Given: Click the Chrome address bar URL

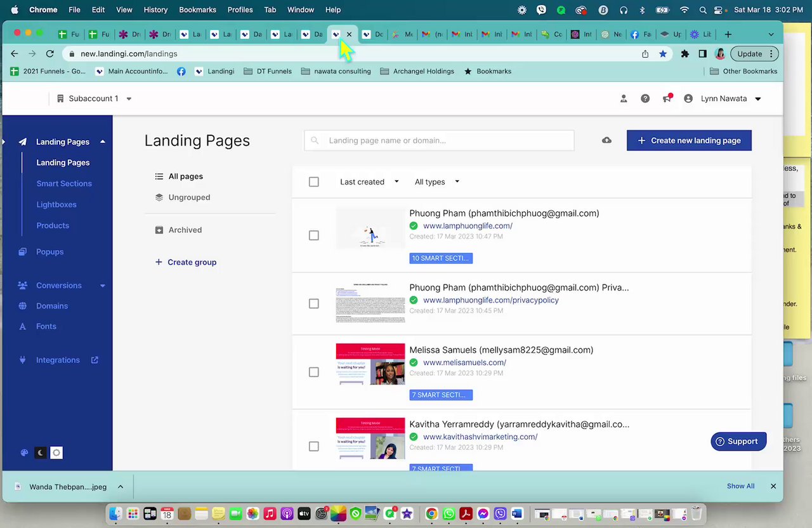Looking at the screenshot, I should pos(129,54).
